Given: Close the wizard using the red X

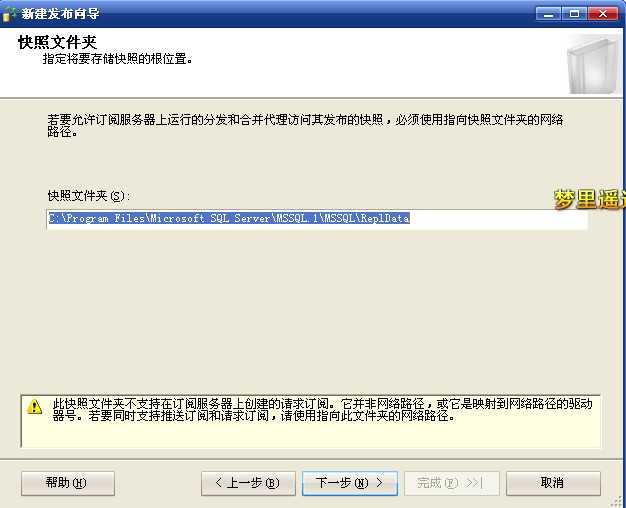Looking at the screenshot, I should click(x=603, y=14).
